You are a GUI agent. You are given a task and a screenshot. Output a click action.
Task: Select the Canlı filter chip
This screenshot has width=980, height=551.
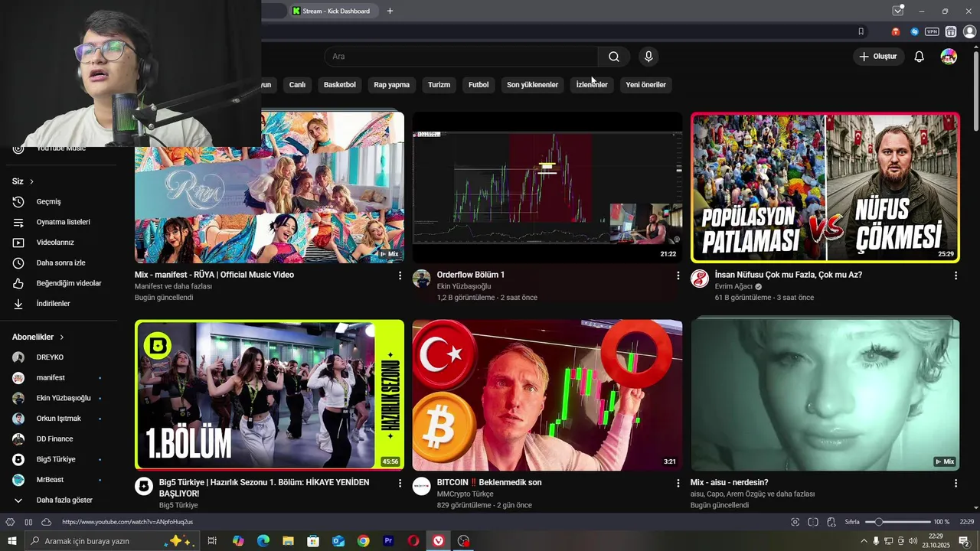(297, 85)
